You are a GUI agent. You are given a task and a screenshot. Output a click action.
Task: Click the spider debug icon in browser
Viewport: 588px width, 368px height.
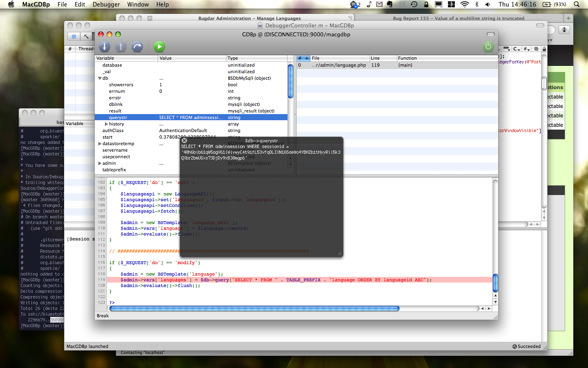pos(564,30)
